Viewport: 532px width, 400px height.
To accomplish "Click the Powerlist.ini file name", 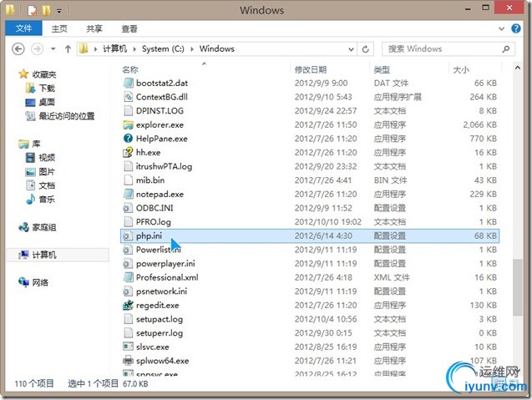I will click(x=159, y=250).
